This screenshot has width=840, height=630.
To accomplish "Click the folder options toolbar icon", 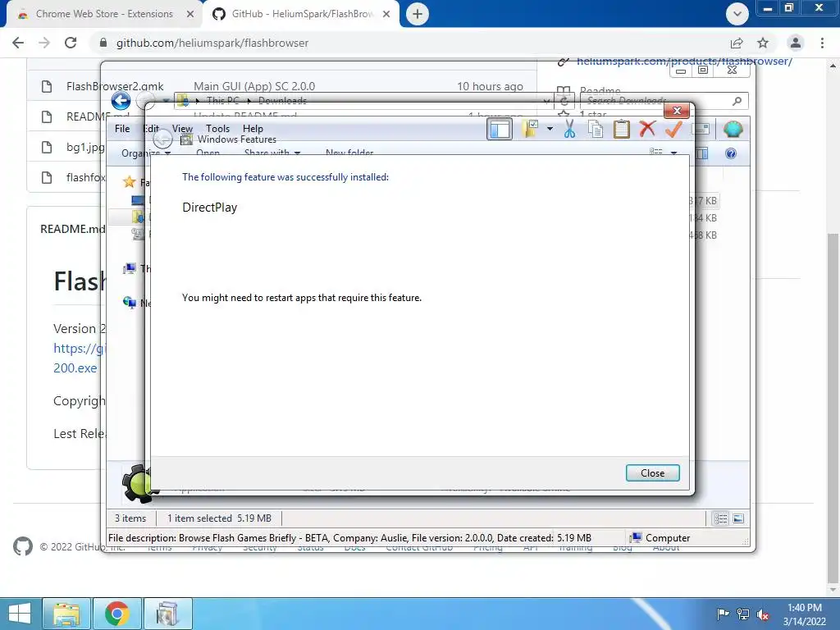I will [x=530, y=129].
